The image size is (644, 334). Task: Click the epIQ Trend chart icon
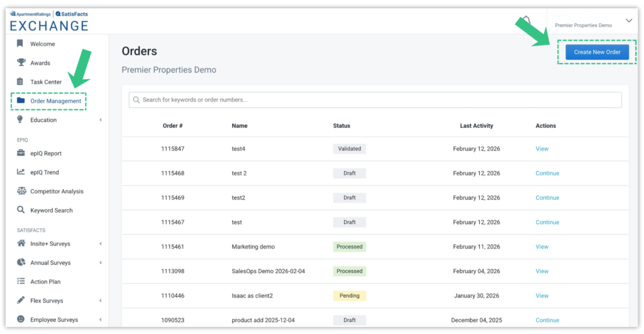coord(21,172)
